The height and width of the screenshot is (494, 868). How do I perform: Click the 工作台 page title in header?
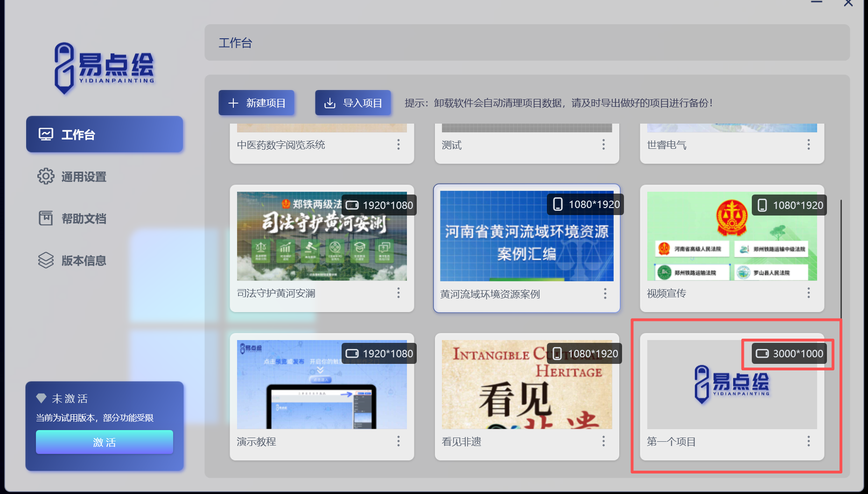tap(235, 43)
